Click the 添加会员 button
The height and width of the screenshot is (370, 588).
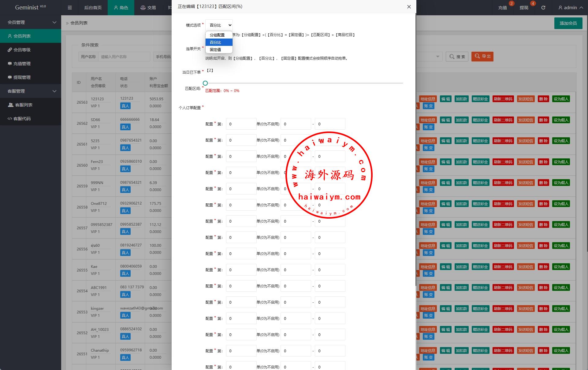(568, 23)
